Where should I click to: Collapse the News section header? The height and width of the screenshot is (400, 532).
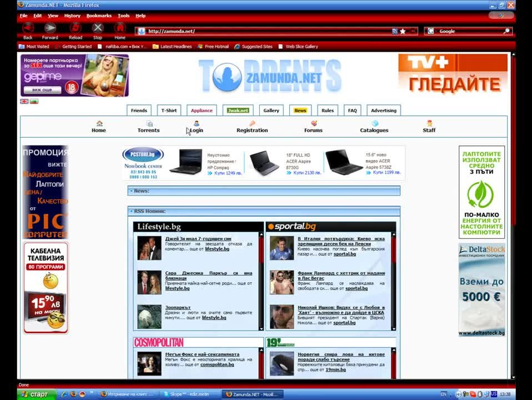[264, 191]
